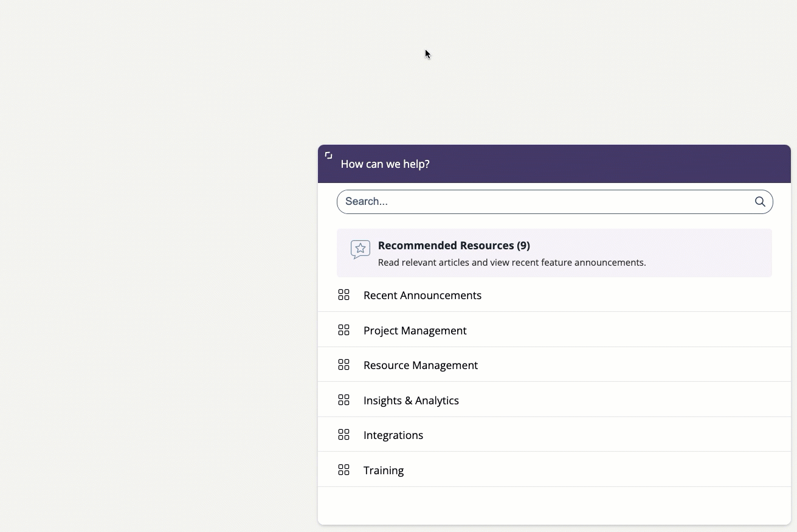Screen dimensions: 797x532
Task: Click the grid icon beside Recent Announcements
Action: click(x=343, y=295)
